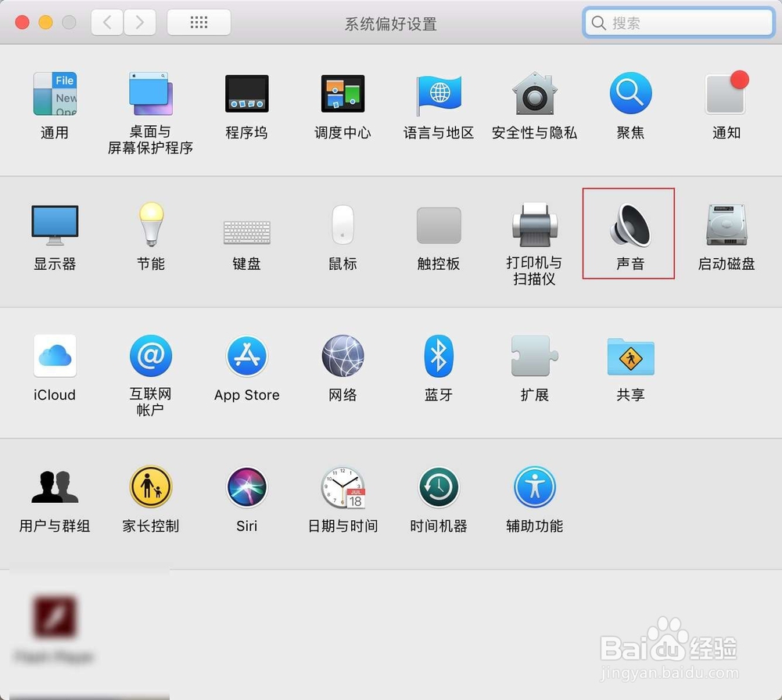Screen dimensions: 782x700
Task: Click the back navigation arrow
Action: (x=107, y=22)
